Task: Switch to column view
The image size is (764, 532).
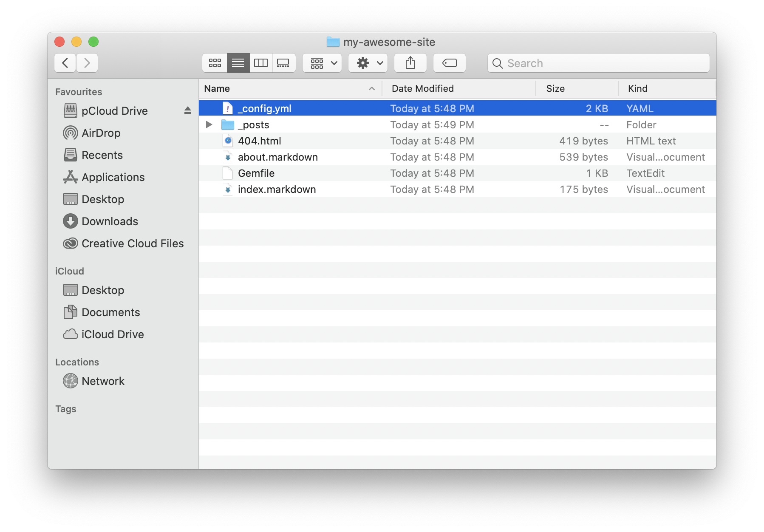Action: tap(261, 63)
